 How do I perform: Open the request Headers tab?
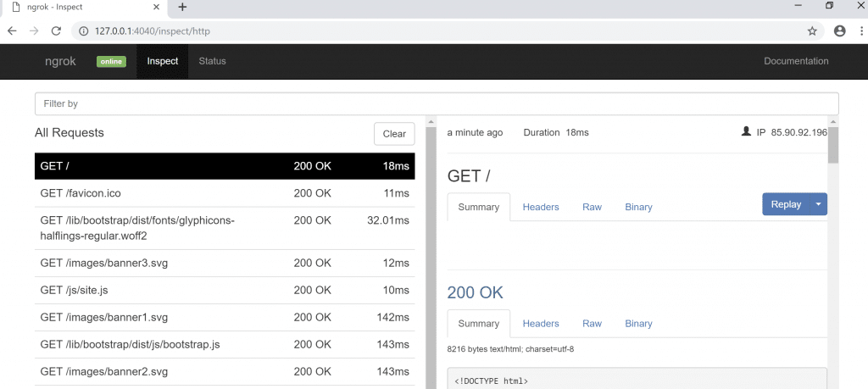pyautogui.click(x=541, y=207)
